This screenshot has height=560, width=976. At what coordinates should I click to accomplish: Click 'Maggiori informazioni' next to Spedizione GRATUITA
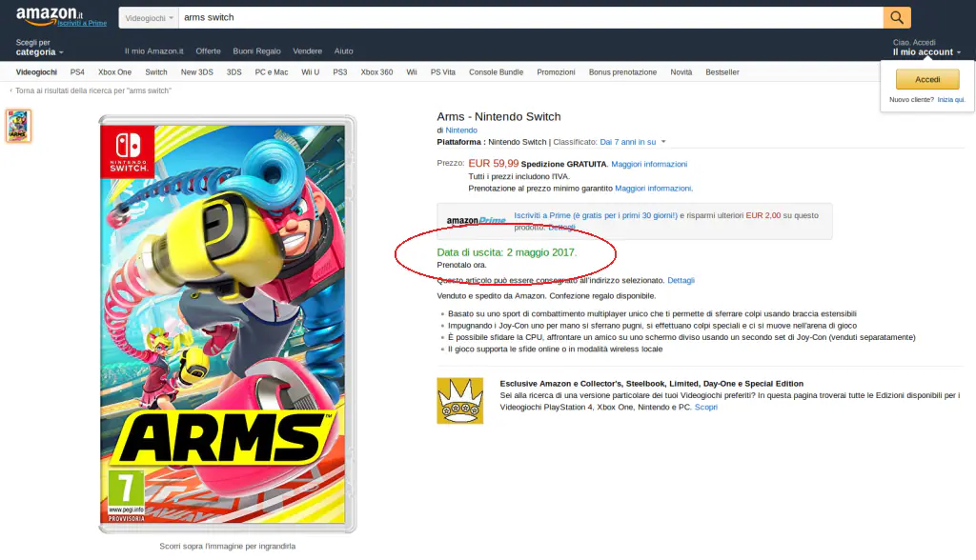(x=649, y=164)
